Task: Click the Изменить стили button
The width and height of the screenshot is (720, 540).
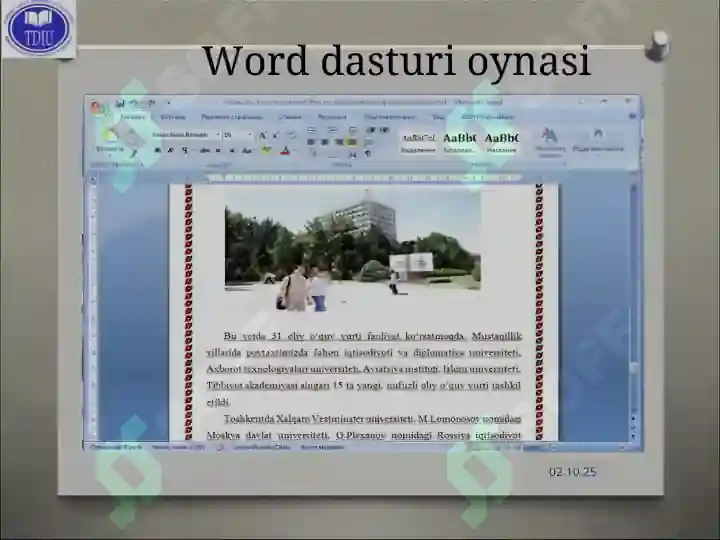Action: point(550,143)
